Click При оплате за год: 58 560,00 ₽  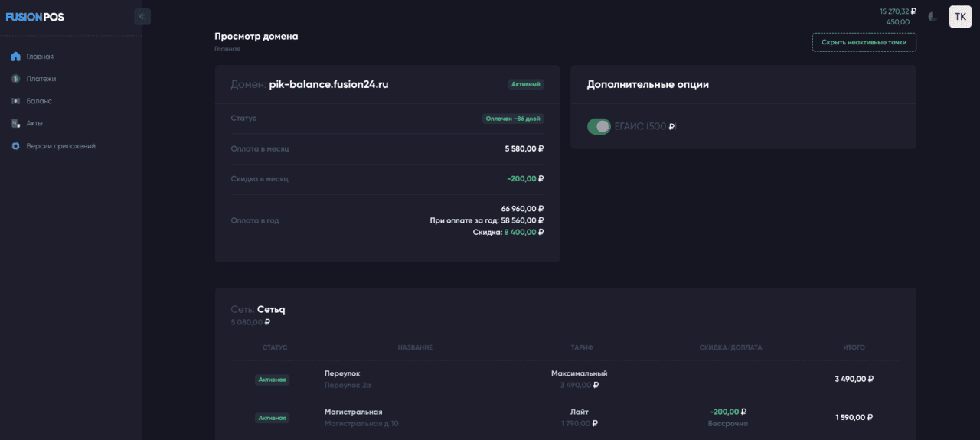click(x=487, y=220)
